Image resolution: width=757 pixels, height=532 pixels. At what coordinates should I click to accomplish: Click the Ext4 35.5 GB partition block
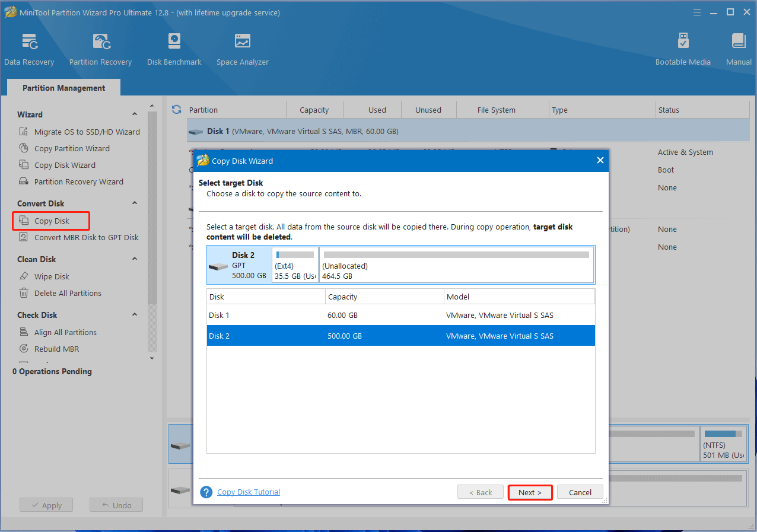[295, 265]
